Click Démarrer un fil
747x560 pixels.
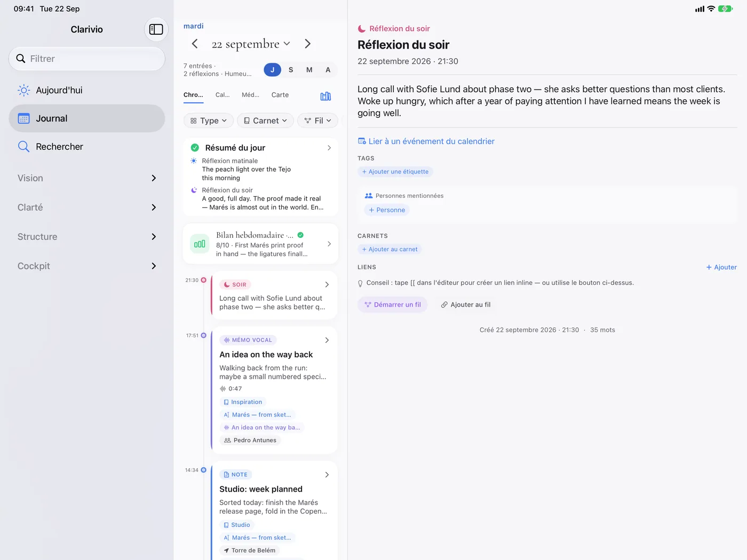coord(393,305)
